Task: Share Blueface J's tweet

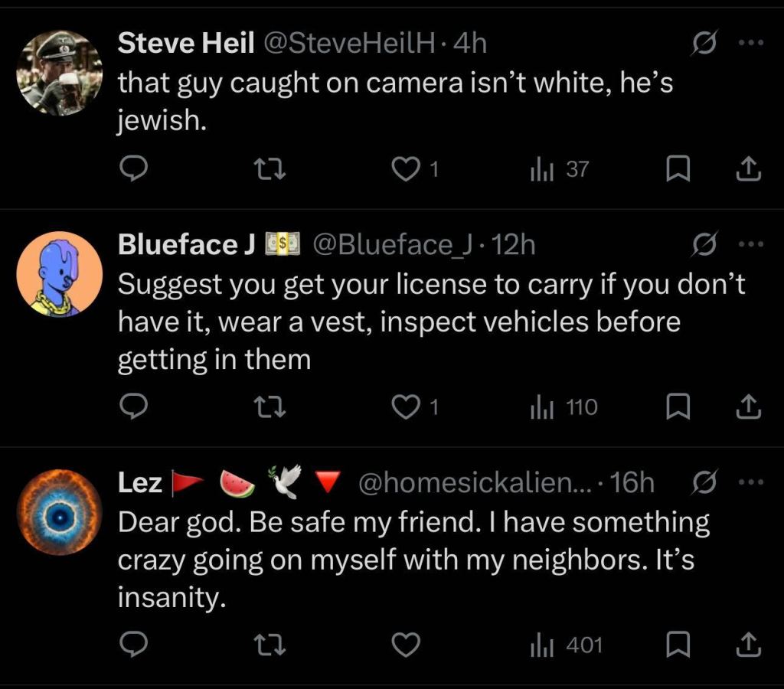Action: coord(748,408)
